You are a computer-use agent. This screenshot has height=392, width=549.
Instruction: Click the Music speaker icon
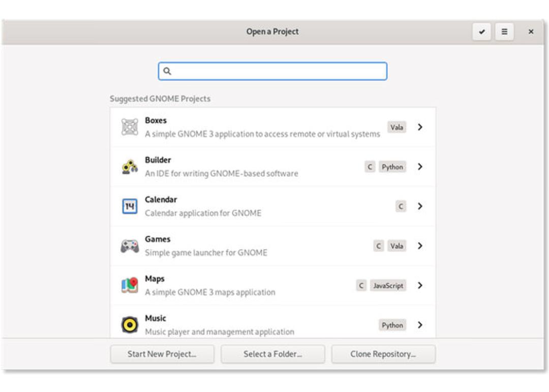coord(130,325)
